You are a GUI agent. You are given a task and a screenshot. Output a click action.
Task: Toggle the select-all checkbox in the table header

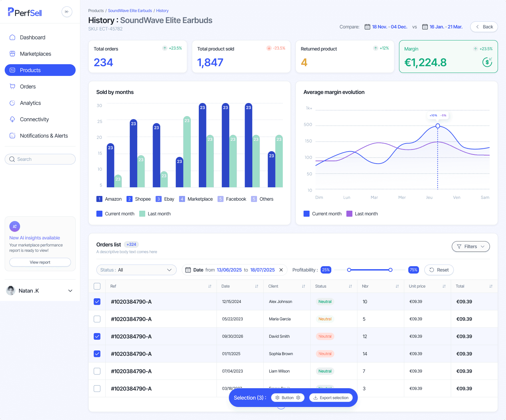click(x=97, y=286)
